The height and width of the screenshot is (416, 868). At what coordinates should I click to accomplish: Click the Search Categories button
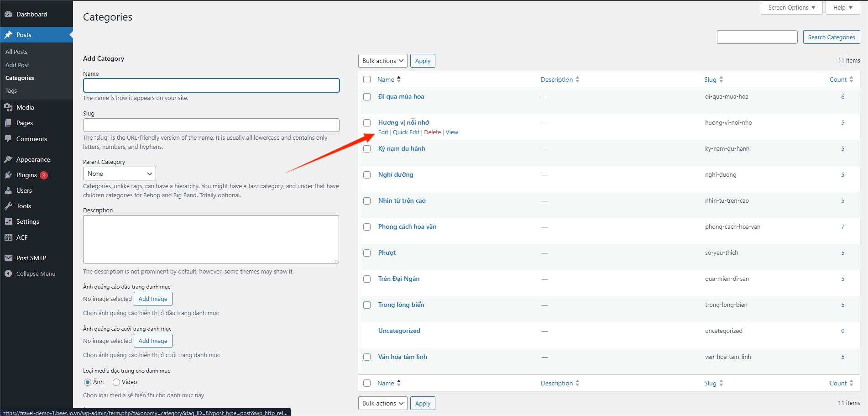point(831,37)
